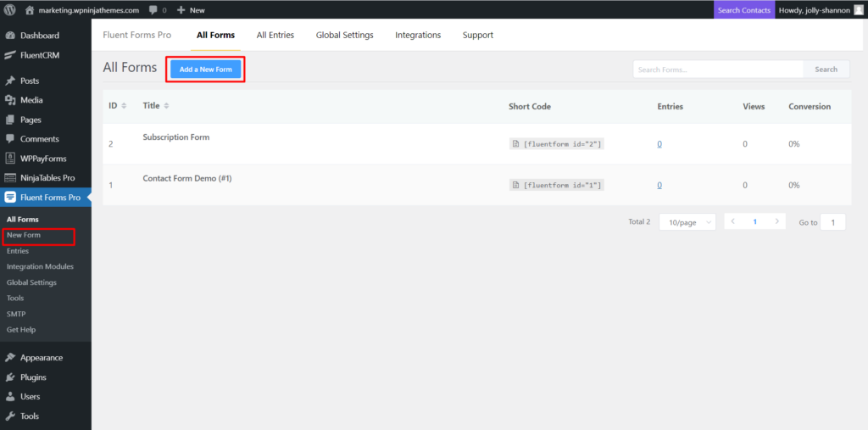The height and width of the screenshot is (430, 868).
Task: Click the home icon beside site name
Action: click(30, 10)
